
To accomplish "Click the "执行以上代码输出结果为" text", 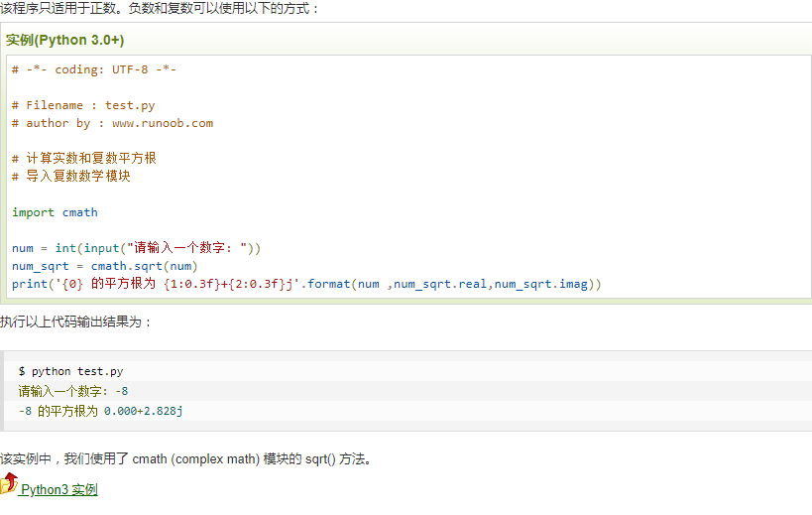I will tap(76, 322).
